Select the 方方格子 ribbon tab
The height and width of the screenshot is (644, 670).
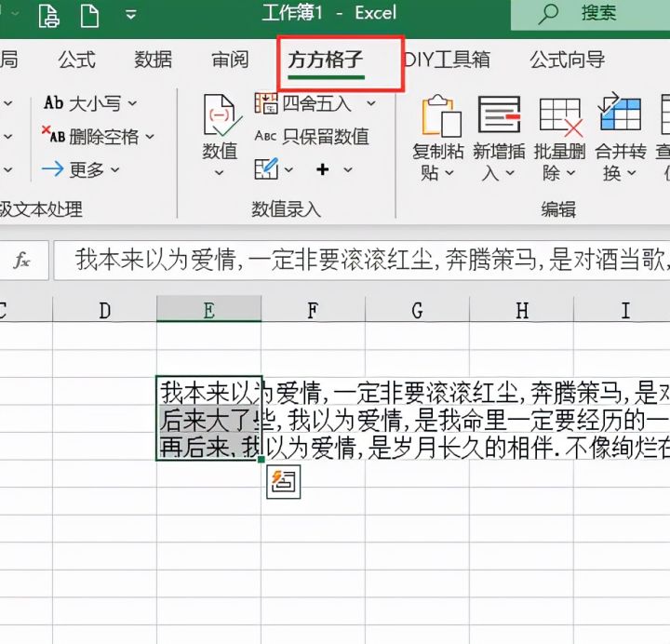point(326,60)
